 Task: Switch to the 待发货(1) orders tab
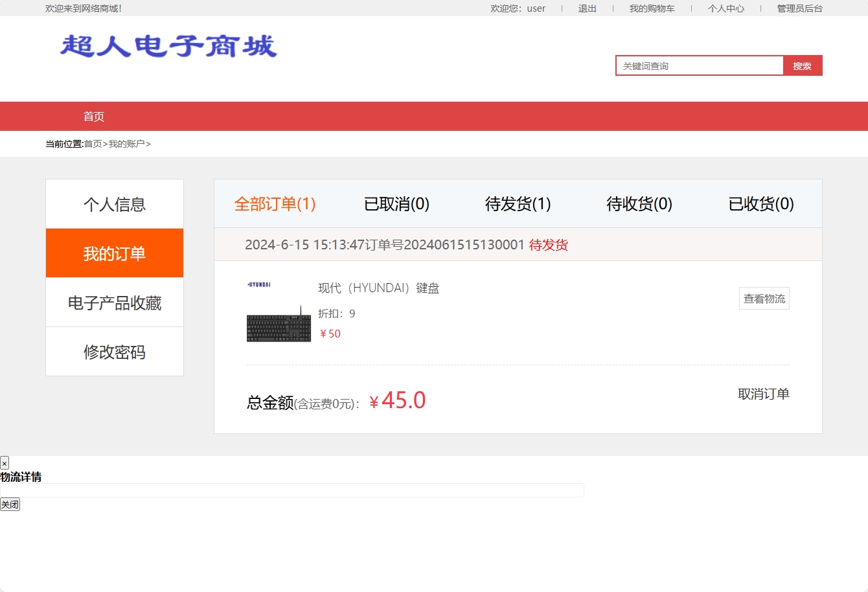518,203
